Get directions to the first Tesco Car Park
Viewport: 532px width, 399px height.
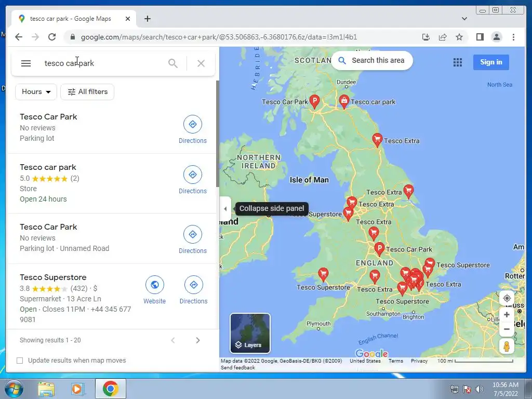point(192,130)
